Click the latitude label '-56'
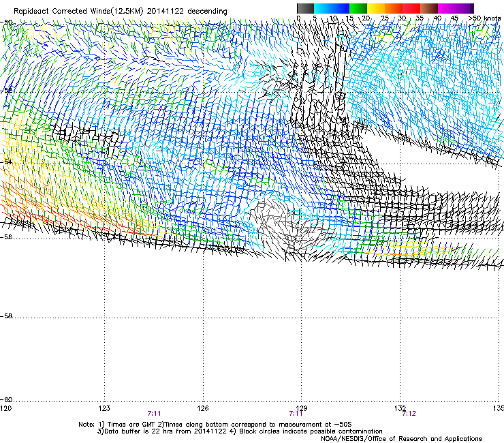 [x=6, y=237]
